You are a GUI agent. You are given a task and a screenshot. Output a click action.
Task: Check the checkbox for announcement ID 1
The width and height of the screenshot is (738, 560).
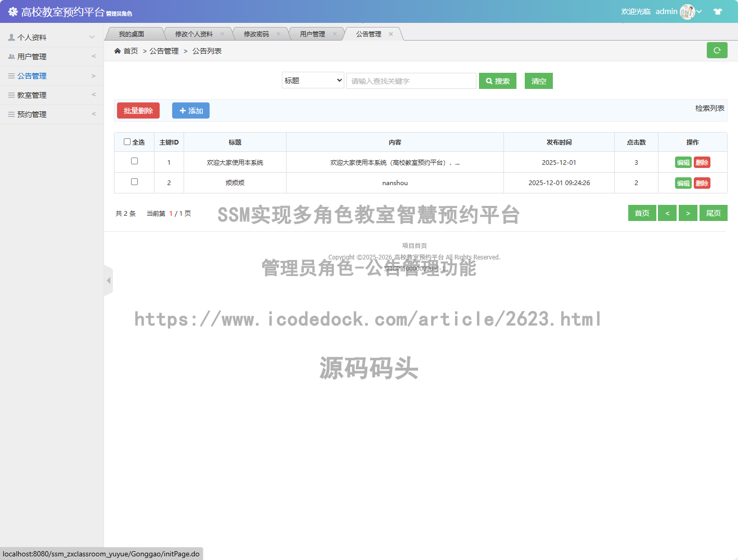tap(134, 162)
